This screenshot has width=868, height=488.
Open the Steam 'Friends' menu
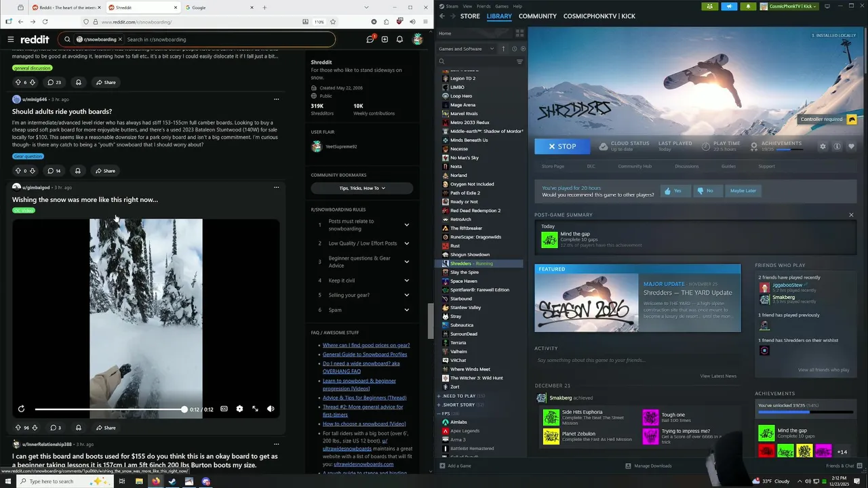tap(484, 6)
